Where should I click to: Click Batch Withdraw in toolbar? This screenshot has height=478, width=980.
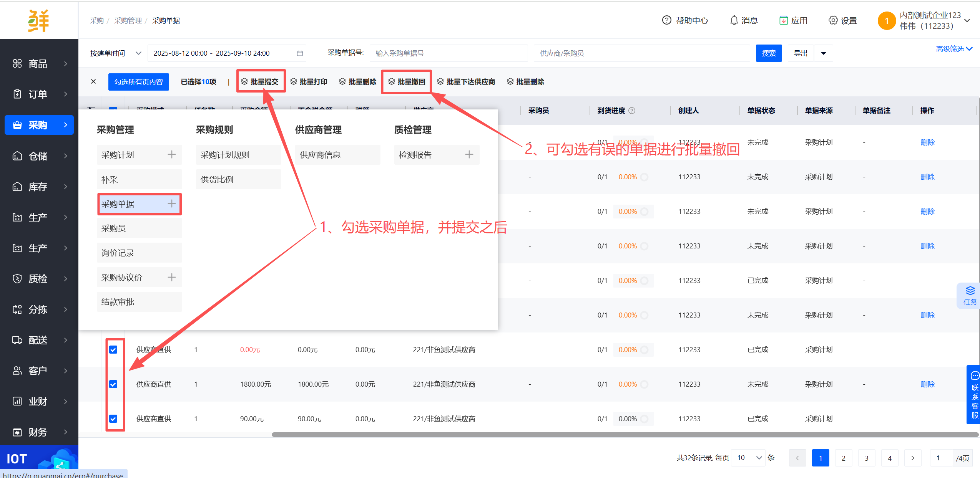407,81
